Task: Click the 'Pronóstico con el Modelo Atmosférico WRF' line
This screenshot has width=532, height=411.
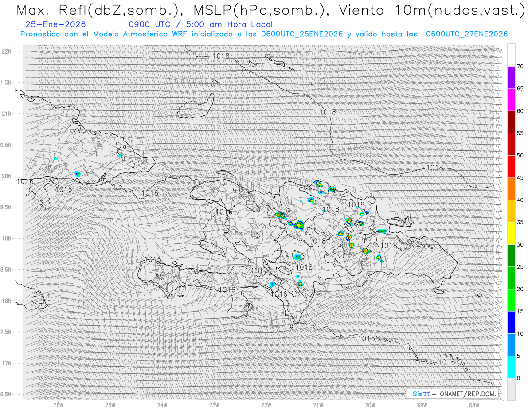Action: 264,34
